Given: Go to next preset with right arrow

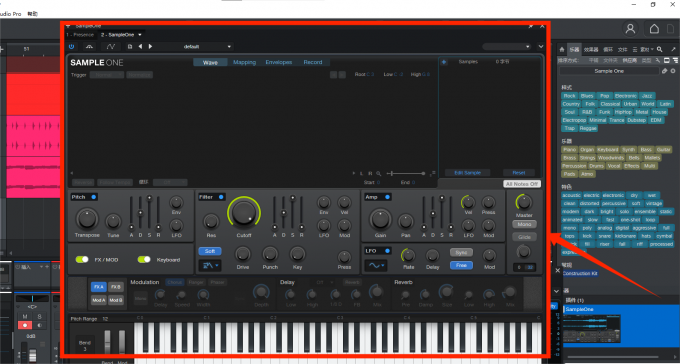Looking at the screenshot, I should (150, 46).
